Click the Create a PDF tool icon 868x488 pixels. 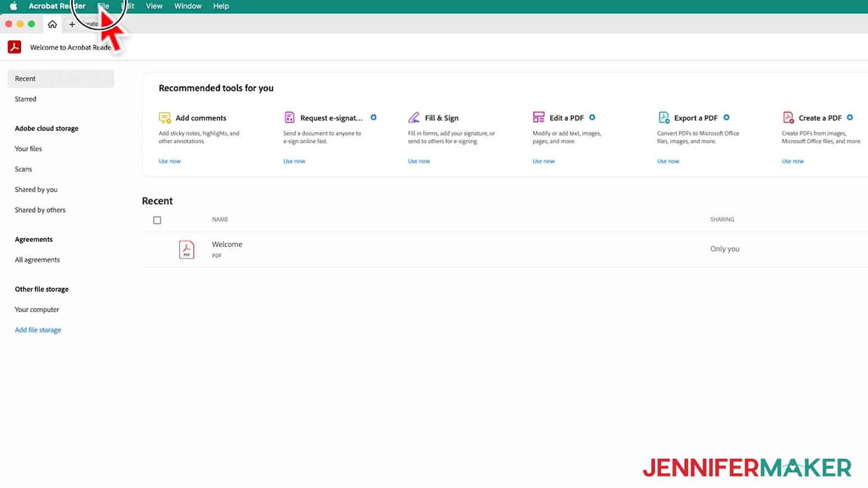pyautogui.click(x=788, y=118)
